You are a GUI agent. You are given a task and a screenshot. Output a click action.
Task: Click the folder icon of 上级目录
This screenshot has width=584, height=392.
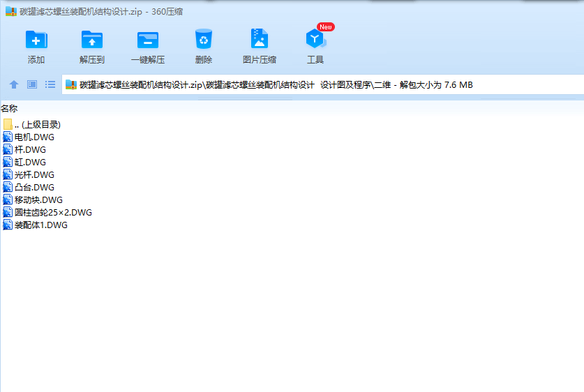[x=8, y=124]
